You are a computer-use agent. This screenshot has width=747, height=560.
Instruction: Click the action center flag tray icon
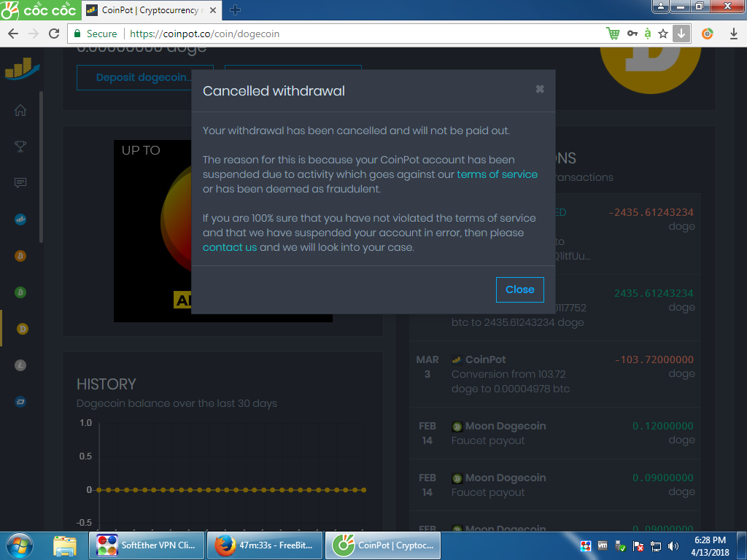point(638,546)
